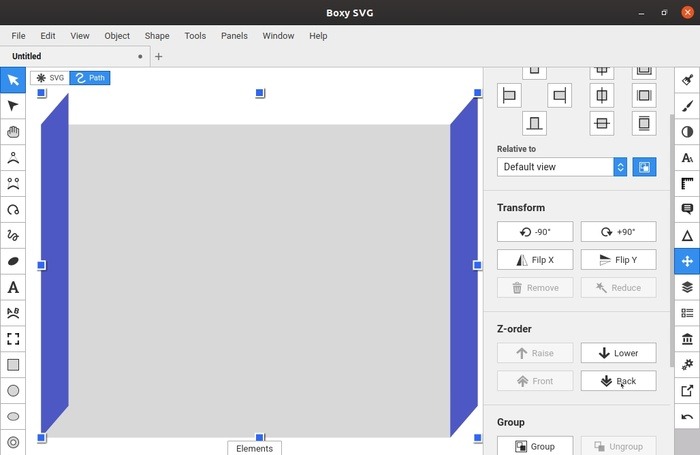
Task: Lower the selection in Z-order
Action: 618,353
